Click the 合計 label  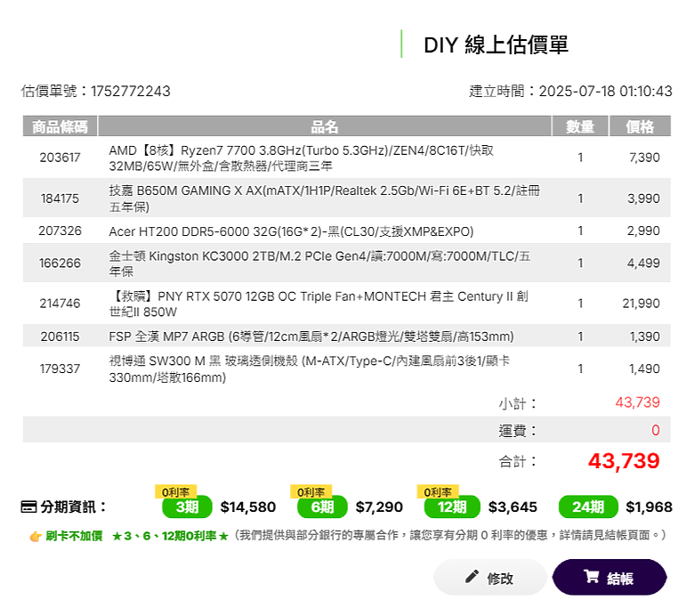518,461
